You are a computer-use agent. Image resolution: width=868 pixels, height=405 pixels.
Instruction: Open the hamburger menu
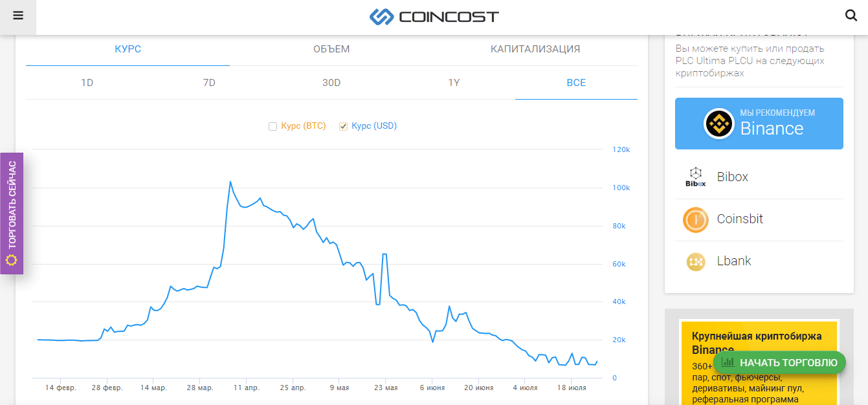click(x=18, y=16)
